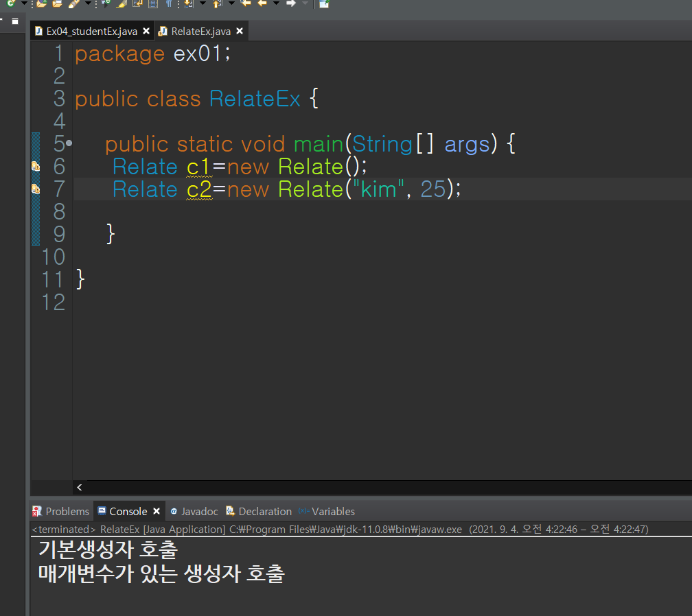Screen dimensions: 692x616
Task: Click line number 12 in the gutter
Action: [54, 302]
